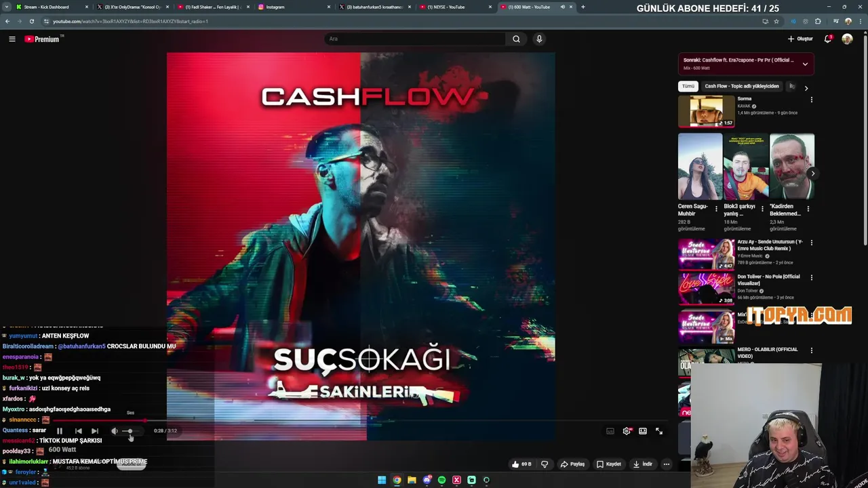
Task: Enter full screen mode
Action: click(659, 431)
